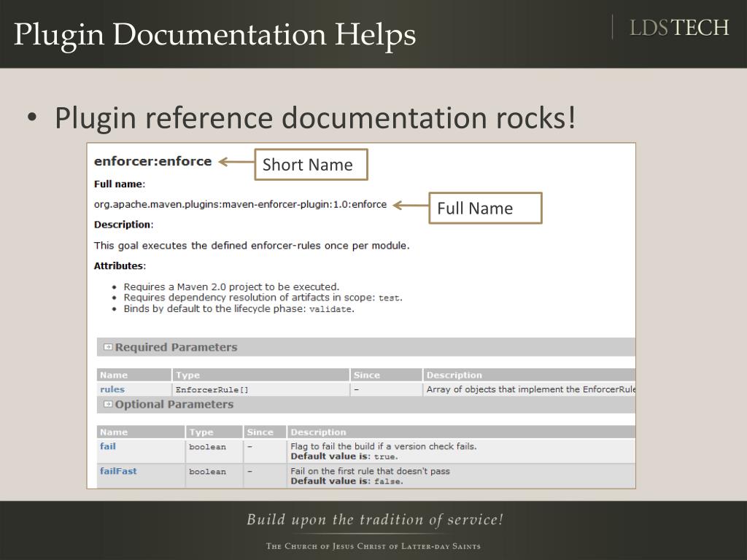
Task: Click the 'Plugin reference documentation rocks!' bullet text
Action: (x=315, y=117)
